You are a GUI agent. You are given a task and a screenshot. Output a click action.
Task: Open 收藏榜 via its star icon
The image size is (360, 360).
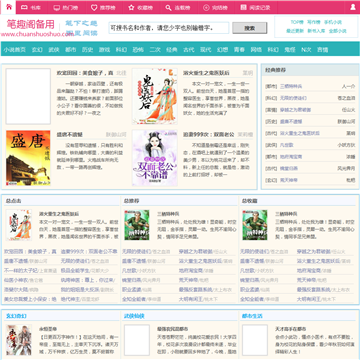point(131,8)
